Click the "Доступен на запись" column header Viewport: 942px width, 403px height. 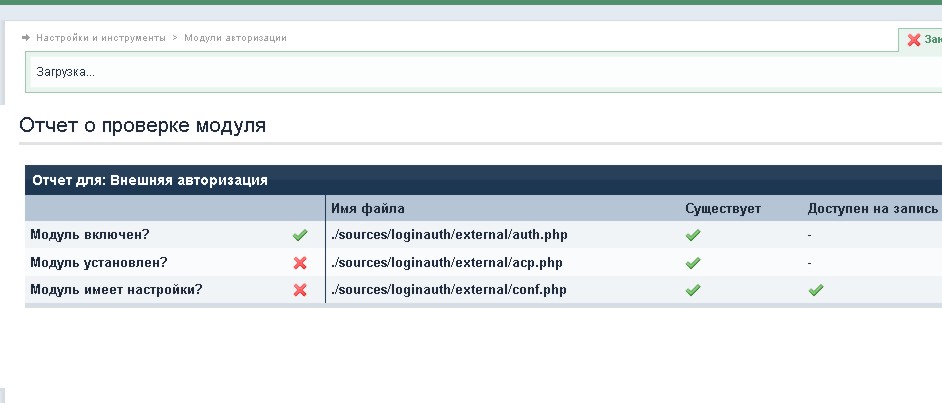pos(872,208)
